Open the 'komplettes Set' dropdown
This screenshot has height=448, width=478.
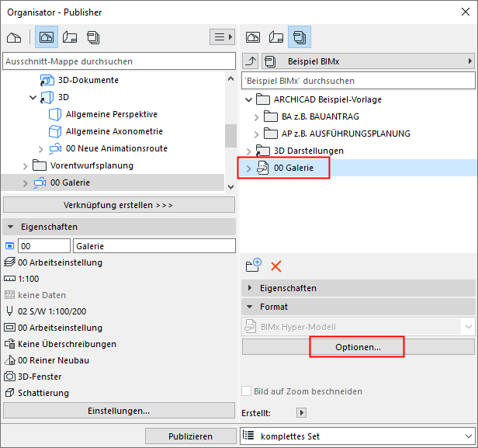pos(358,436)
